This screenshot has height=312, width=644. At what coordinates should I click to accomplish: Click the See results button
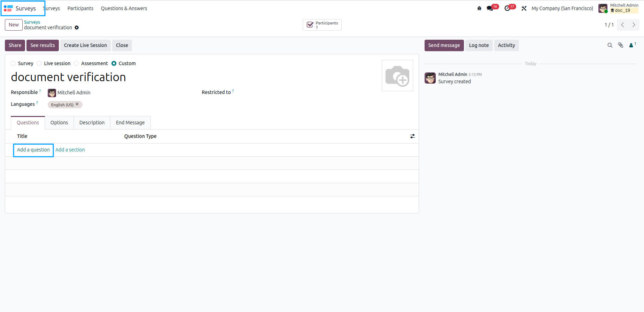click(x=42, y=45)
